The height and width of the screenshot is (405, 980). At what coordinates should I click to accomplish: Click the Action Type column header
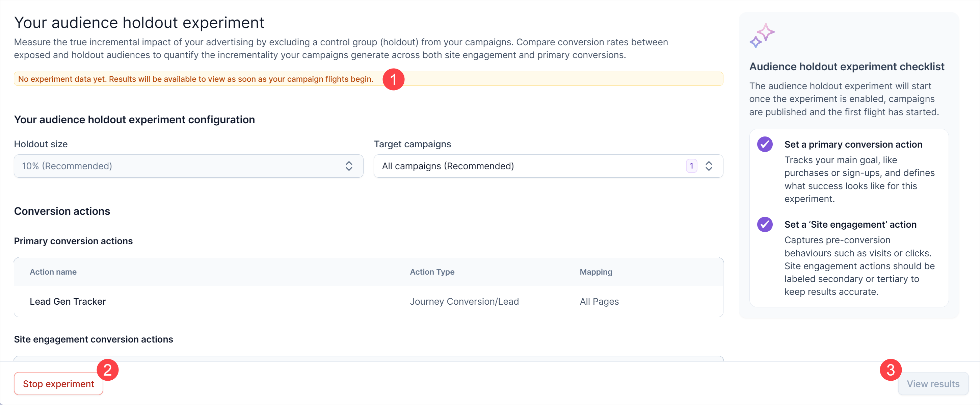pos(432,272)
